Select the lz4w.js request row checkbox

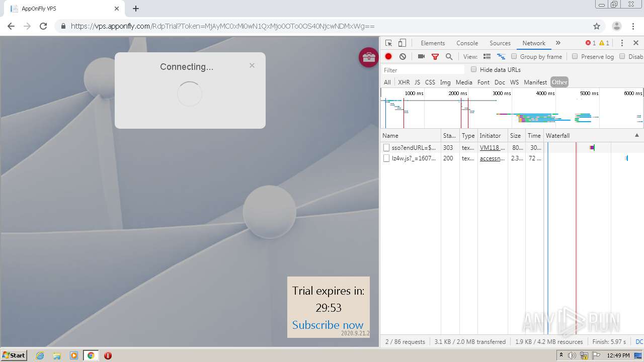[386, 158]
